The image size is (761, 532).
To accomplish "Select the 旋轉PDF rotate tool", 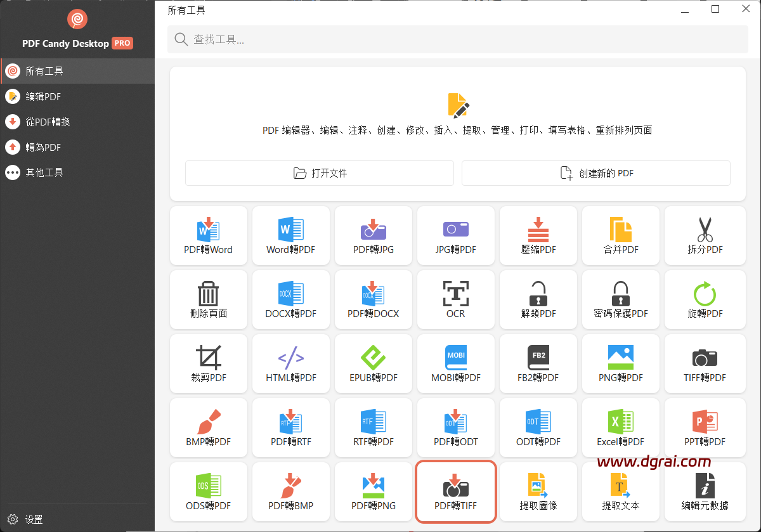I will (705, 299).
